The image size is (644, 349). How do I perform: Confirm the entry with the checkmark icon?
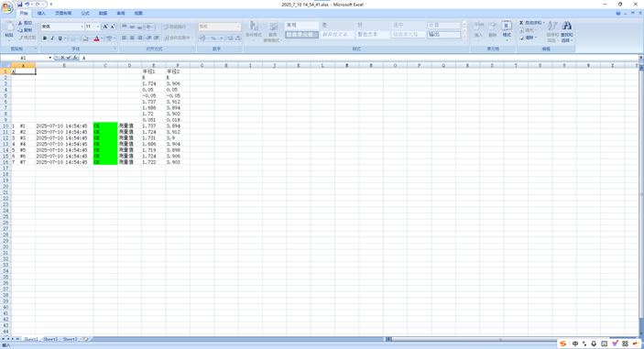pos(69,58)
